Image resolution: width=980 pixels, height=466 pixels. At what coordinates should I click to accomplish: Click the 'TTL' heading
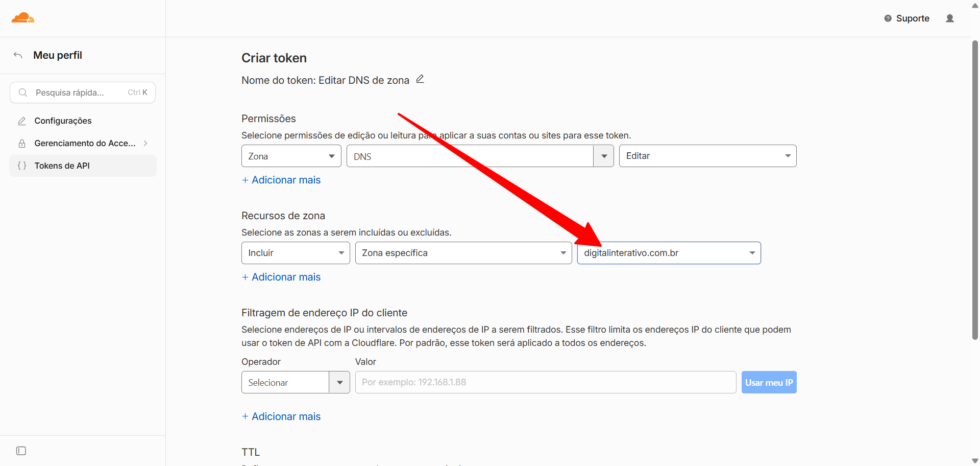tap(251, 452)
